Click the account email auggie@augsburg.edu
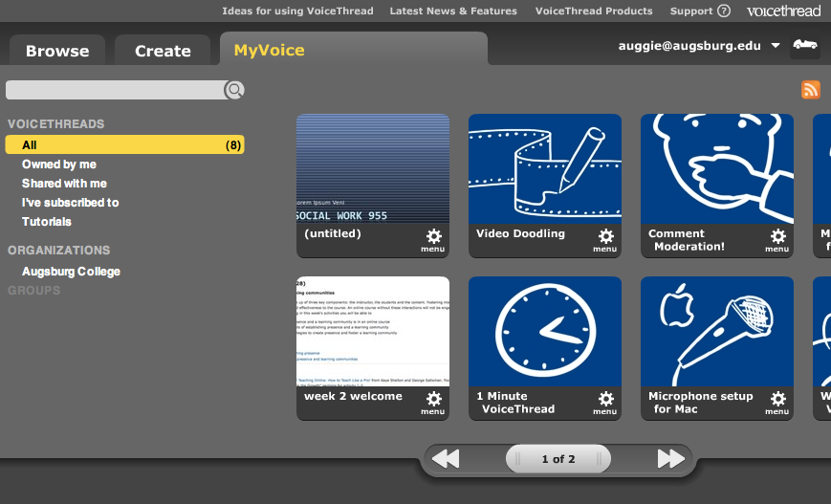This screenshot has height=504, width=831. coord(689,46)
